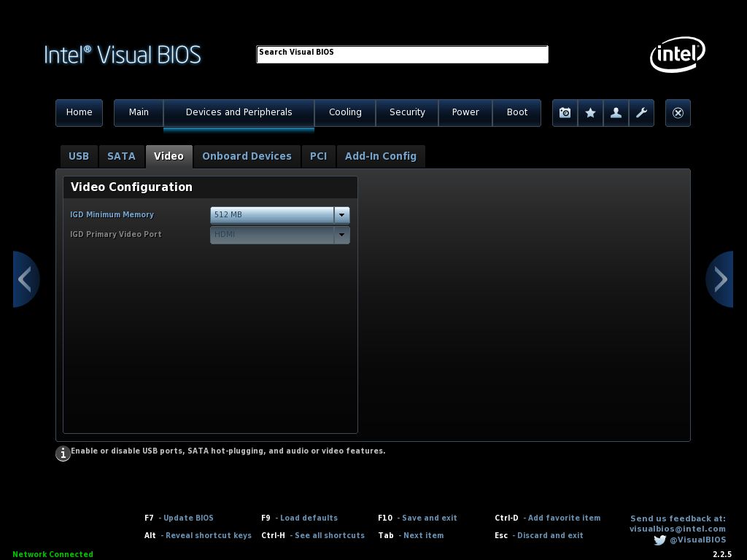The image size is (747, 560).
Task: Click the version number 2.2.5
Action: (x=722, y=554)
